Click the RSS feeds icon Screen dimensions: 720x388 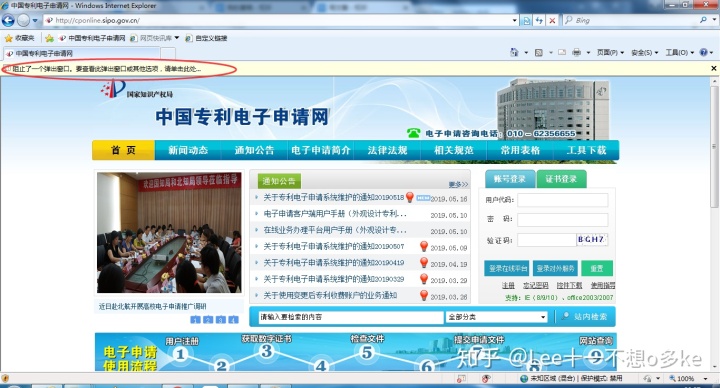pos(539,52)
